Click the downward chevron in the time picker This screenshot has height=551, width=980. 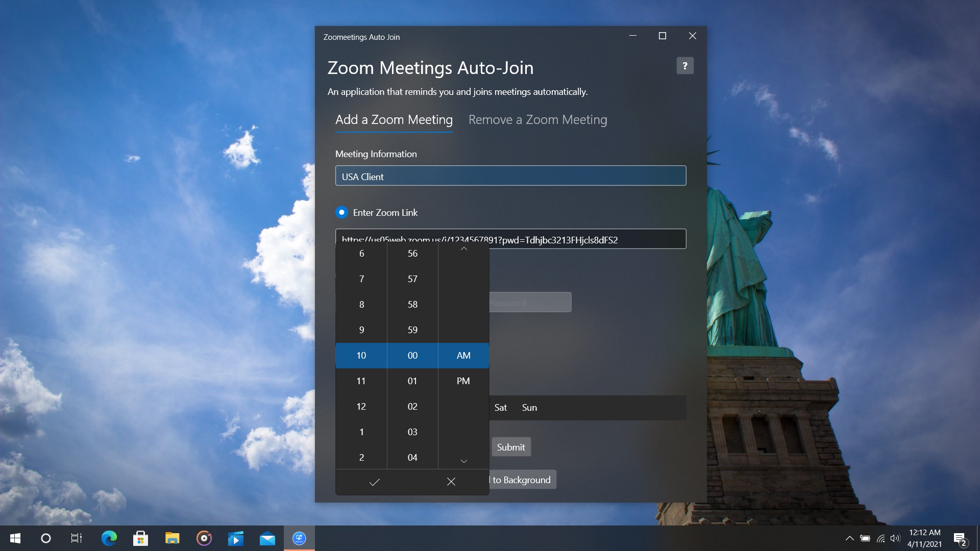click(x=463, y=461)
